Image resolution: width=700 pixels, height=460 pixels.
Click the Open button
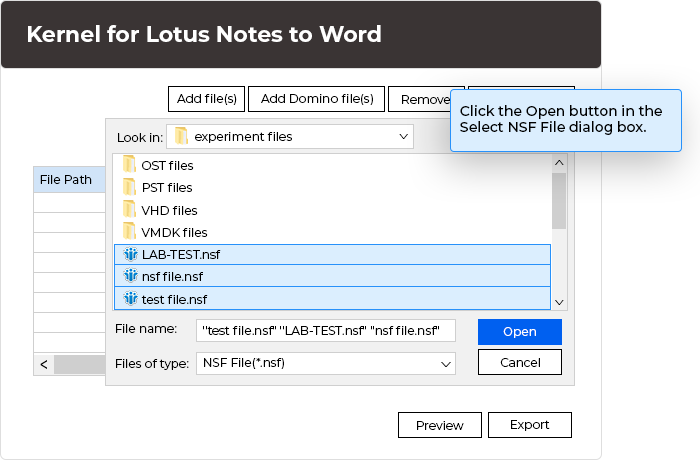520,332
